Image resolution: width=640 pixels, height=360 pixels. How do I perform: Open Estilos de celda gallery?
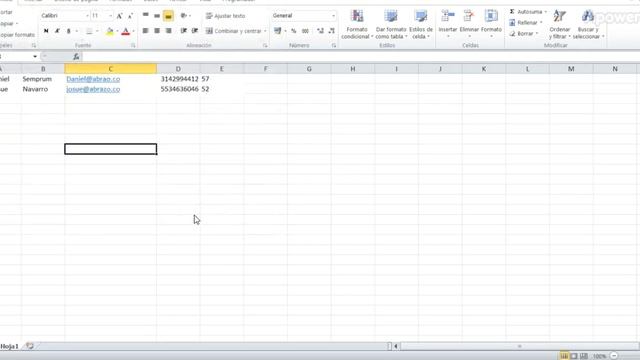(421, 24)
